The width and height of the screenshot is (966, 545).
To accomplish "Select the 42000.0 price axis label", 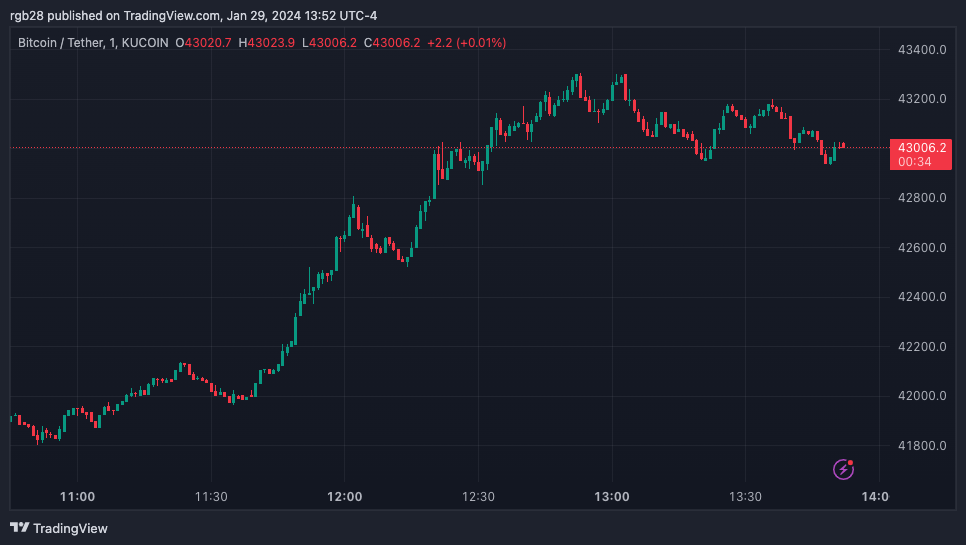I will click(x=922, y=395).
